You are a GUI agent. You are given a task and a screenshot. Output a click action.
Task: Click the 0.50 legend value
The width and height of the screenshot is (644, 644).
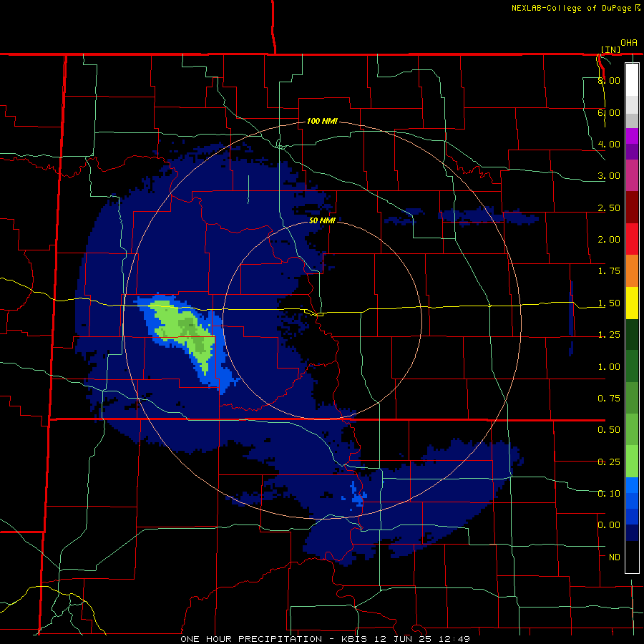tap(609, 430)
